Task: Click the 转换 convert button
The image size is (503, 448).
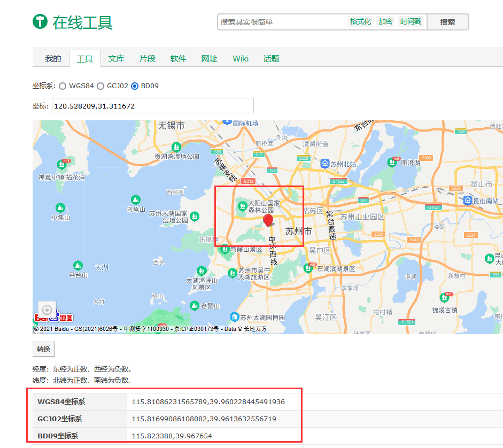Action: click(44, 349)
